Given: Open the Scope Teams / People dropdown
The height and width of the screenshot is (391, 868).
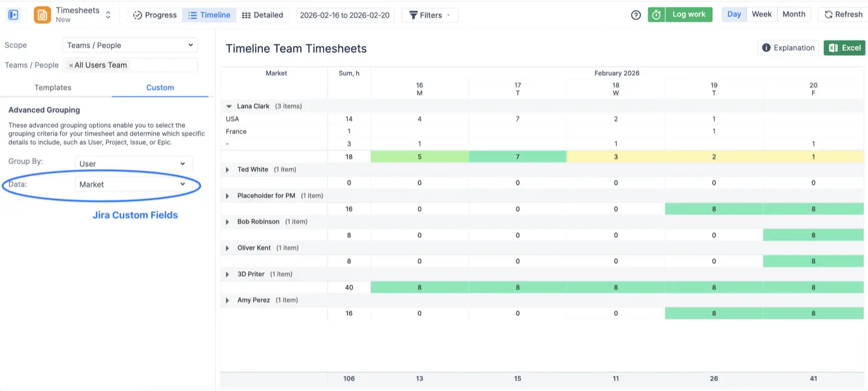Looking at the screenshot, I should coord(130,45).
